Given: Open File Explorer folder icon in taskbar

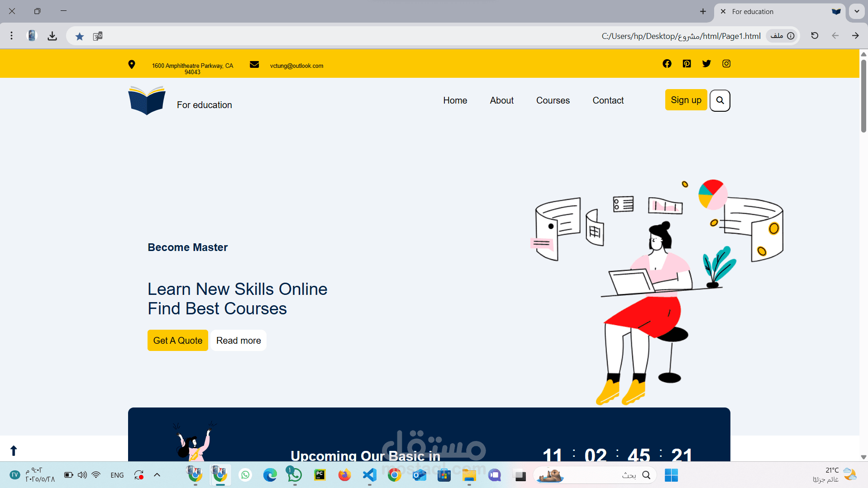Looking at the screenshot, I should pos(469,475).
